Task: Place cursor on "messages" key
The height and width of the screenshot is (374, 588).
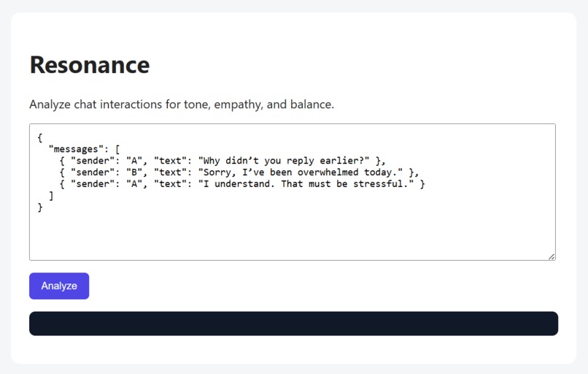Action: point(76,149)
